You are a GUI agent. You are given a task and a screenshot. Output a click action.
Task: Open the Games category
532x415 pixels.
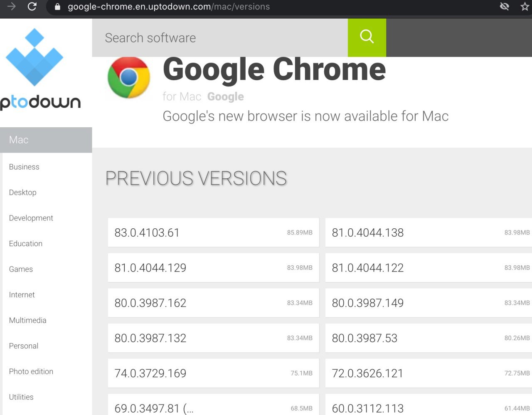pyautogui.click(x=21, y=269)
